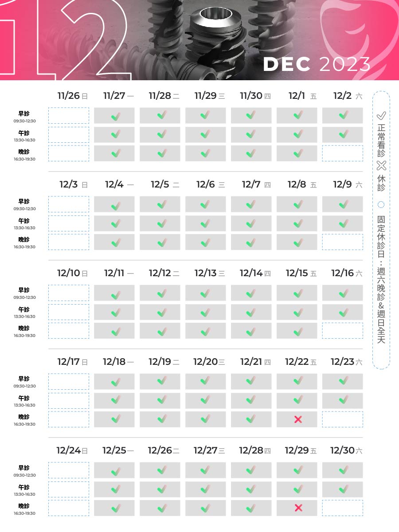Click the X closed icon in legend

(x=381, y=166)
